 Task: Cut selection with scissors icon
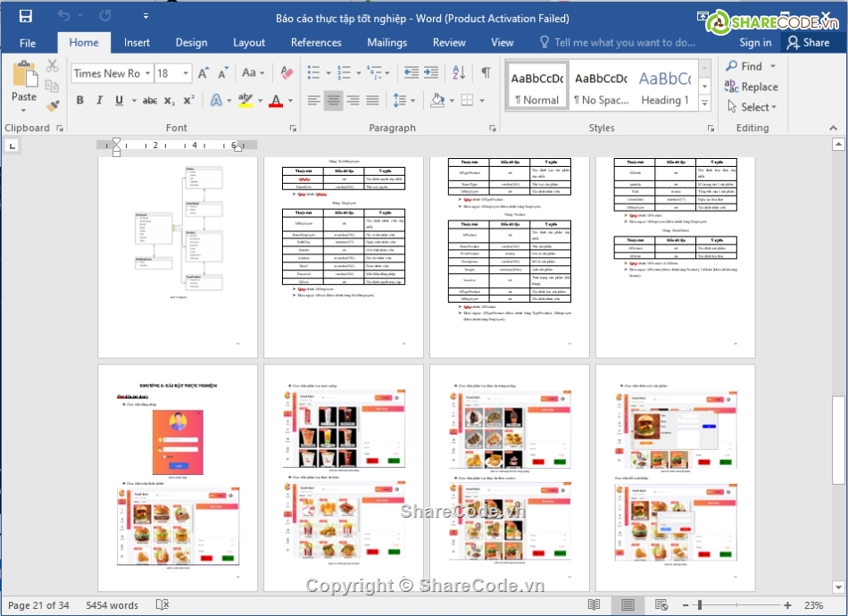(52, 66)
